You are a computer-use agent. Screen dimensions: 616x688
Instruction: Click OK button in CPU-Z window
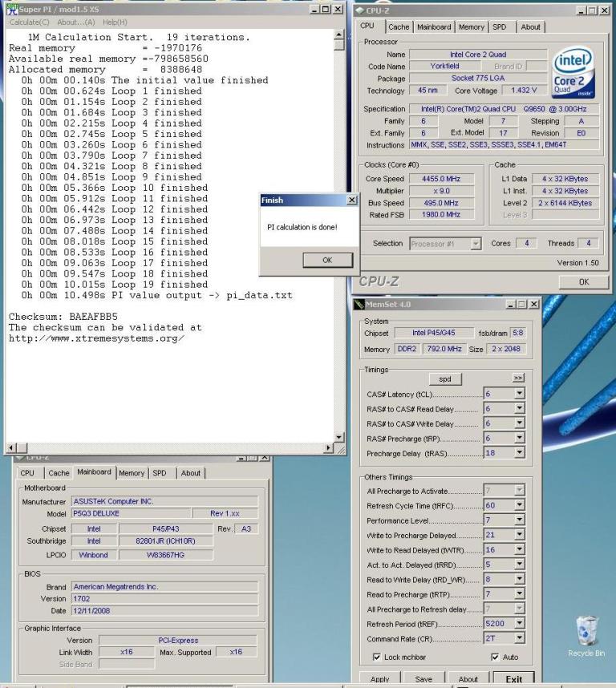584,281
